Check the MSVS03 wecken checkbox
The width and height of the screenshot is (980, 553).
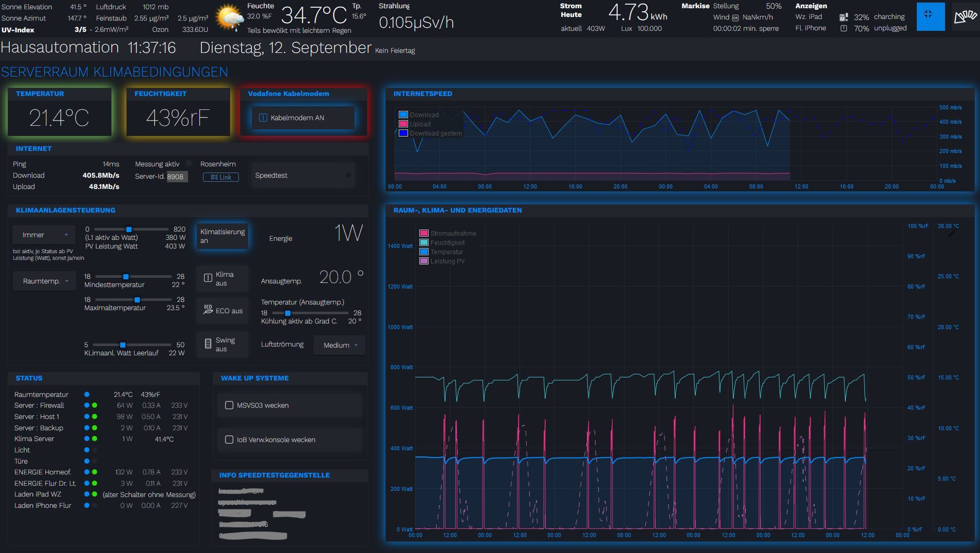[x=229, y=405]
